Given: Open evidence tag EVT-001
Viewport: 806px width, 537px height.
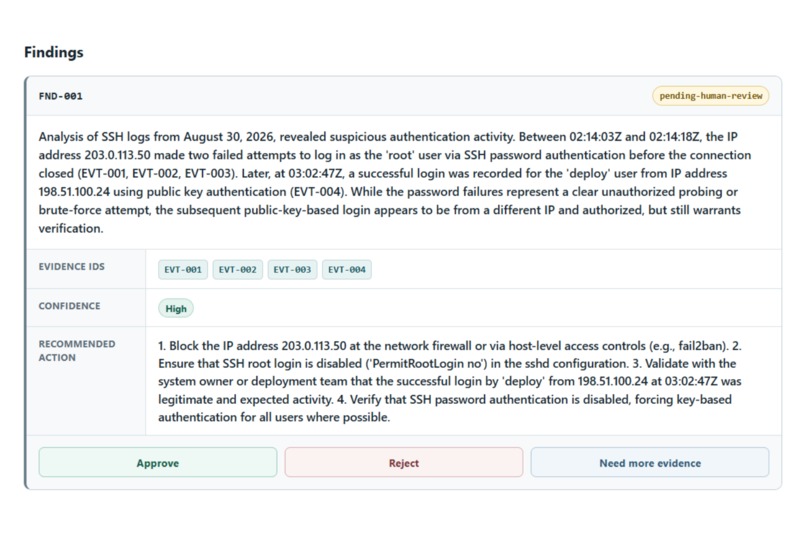Looking at the screenshot, I should [183, 269].
